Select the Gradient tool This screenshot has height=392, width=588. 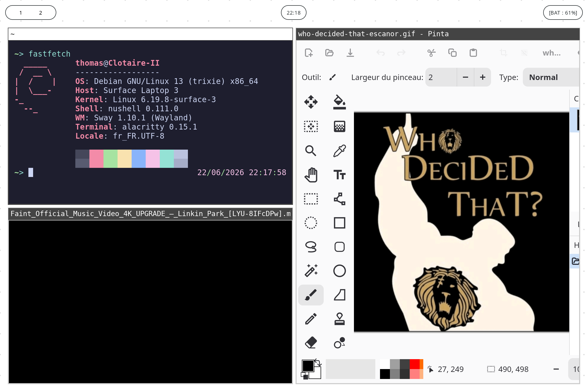pos(340,126)
